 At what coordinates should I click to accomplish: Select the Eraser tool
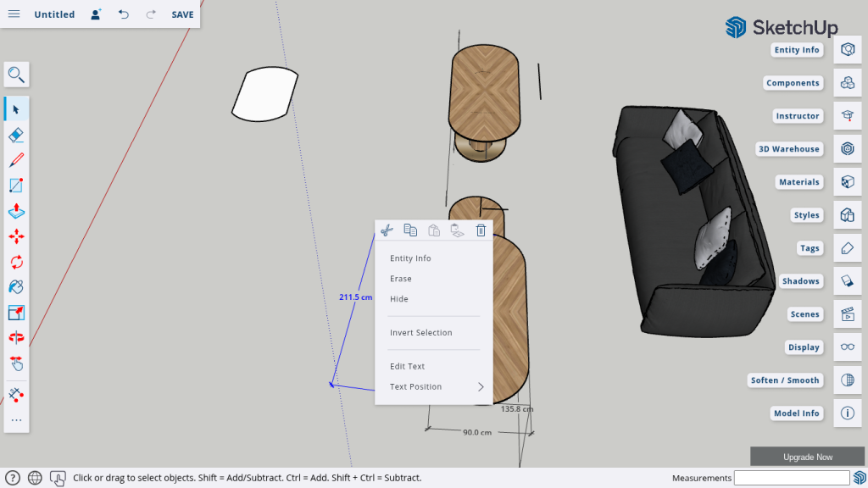(x=16, y=135)
